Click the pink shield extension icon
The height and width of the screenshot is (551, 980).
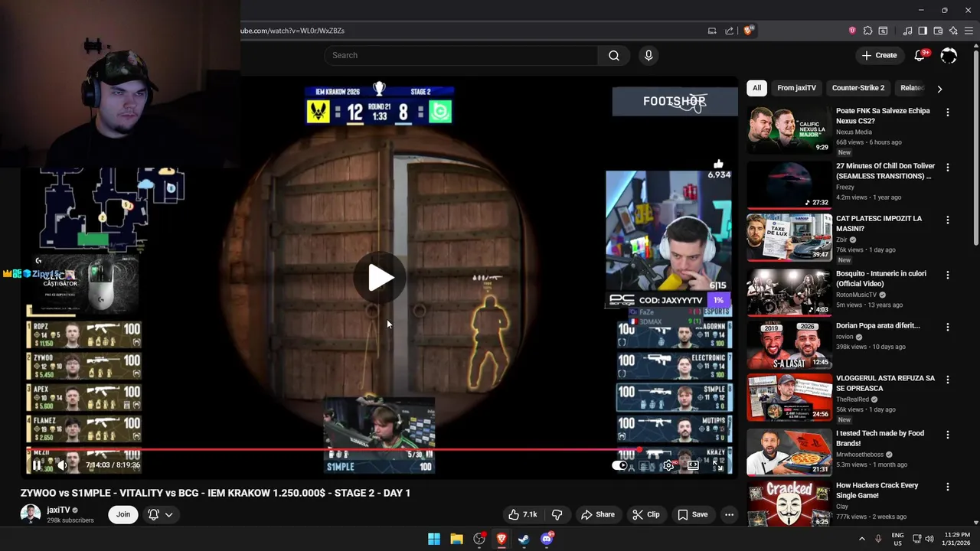[852, 31]
